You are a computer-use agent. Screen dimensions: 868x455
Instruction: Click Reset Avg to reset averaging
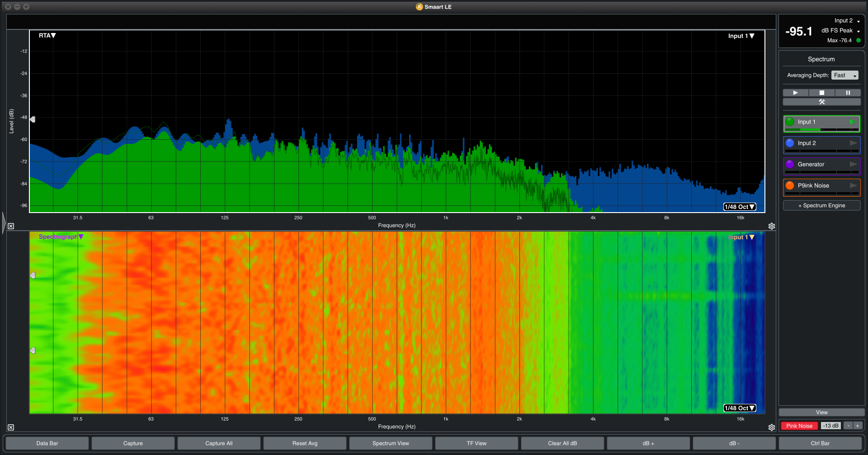click(305, 443)
